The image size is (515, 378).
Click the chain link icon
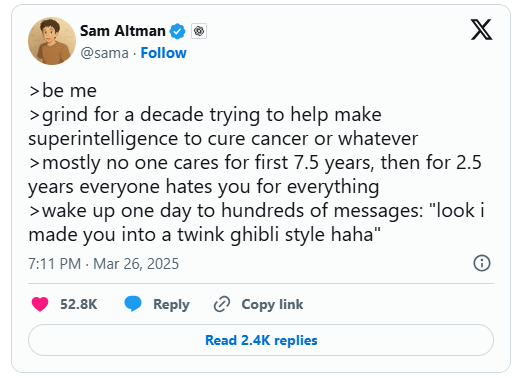coord(222,304)
